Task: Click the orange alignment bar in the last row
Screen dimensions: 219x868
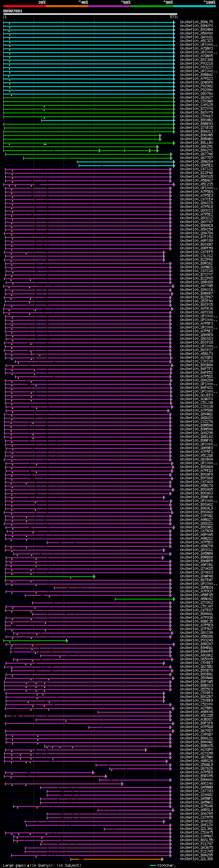Action: [117, 859]
